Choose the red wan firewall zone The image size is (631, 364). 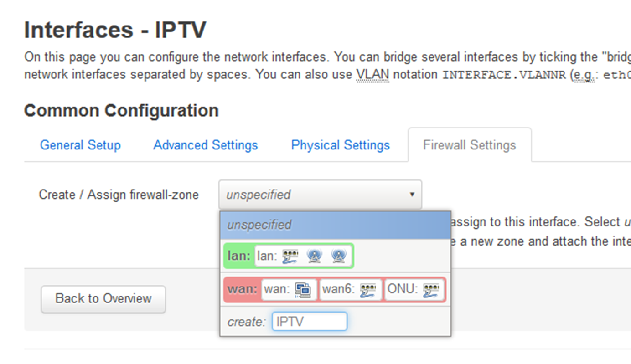242,289
